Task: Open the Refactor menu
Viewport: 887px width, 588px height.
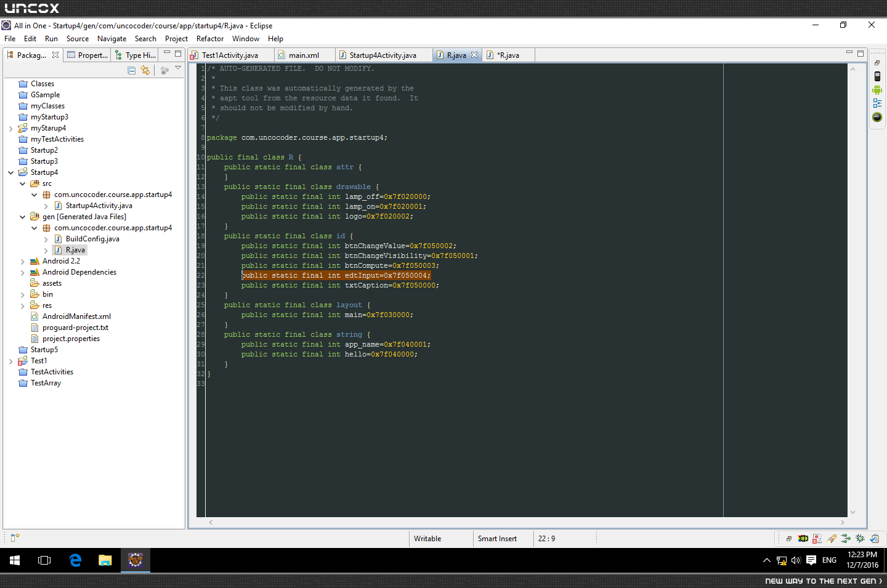Action: coord(210,39)
